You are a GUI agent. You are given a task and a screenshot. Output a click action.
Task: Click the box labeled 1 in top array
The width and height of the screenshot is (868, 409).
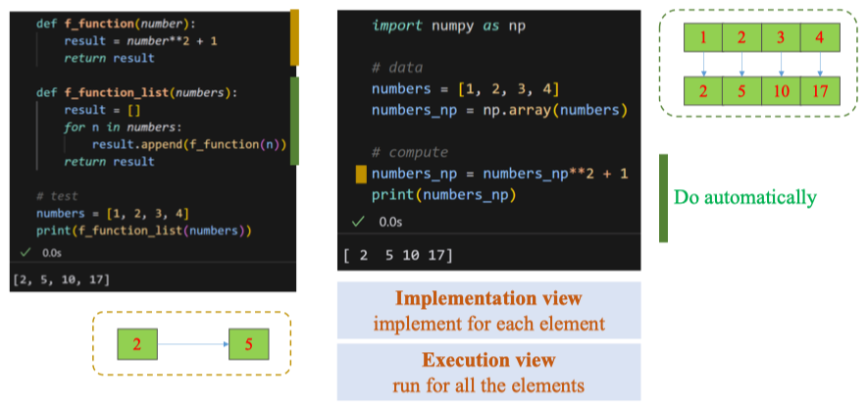[x=703, y=38]
